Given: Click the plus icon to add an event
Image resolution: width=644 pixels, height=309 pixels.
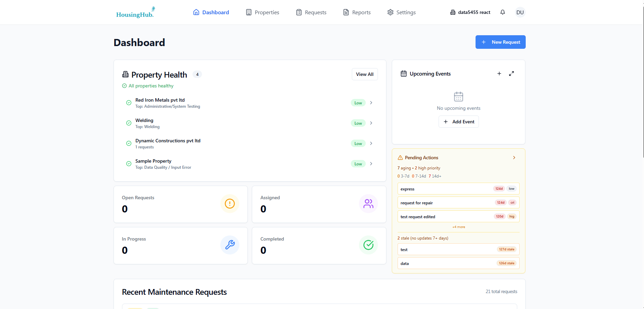Looking at the screenshot, I should [499, 73].
